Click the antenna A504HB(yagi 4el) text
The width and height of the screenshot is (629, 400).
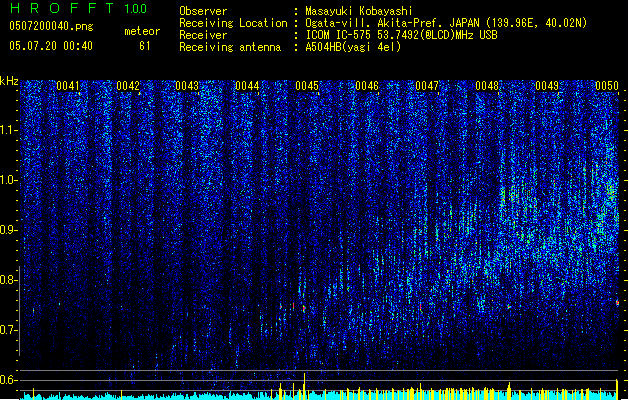tap(353, 47)
